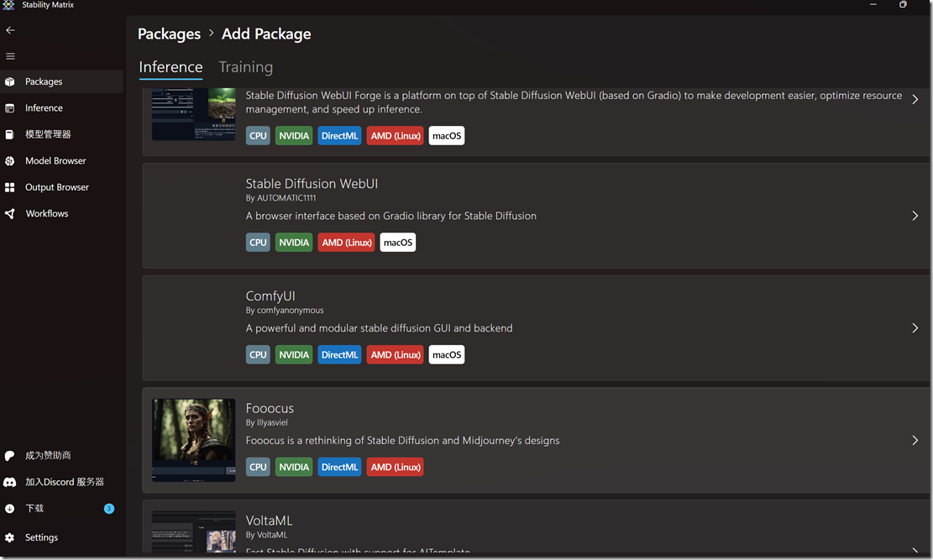Click macOS badge on Stable Diffusion WebUI card
The image size is (933, 560).
click(x=397, y=242)
